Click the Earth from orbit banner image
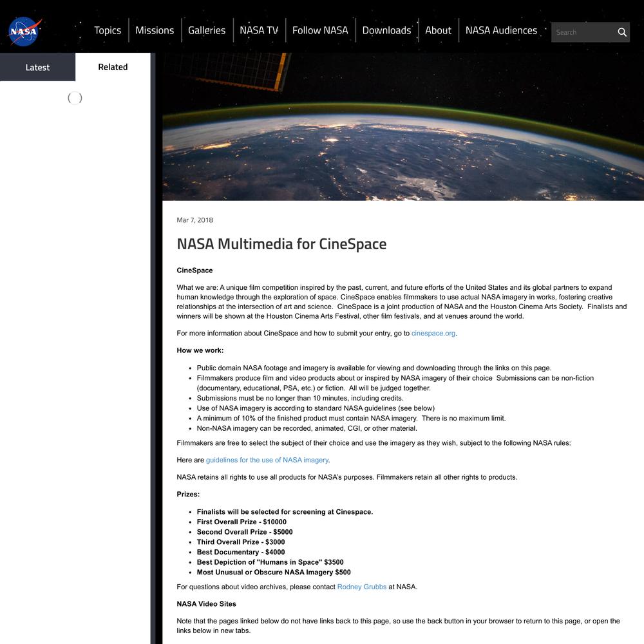Screen dimensions: 644x644 (x=403, y=126)
